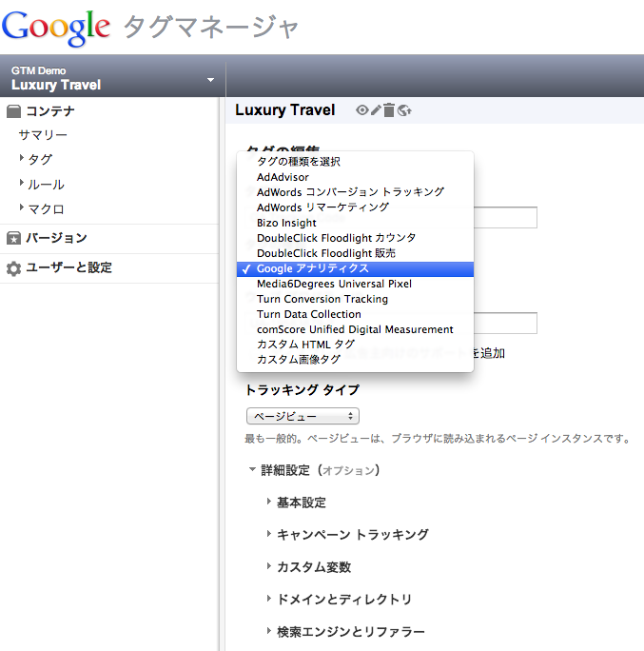Viewport: 644px width, 651px height.
Task: Select the タグの種類を選択 placeholder option
Action: point(355,162)
